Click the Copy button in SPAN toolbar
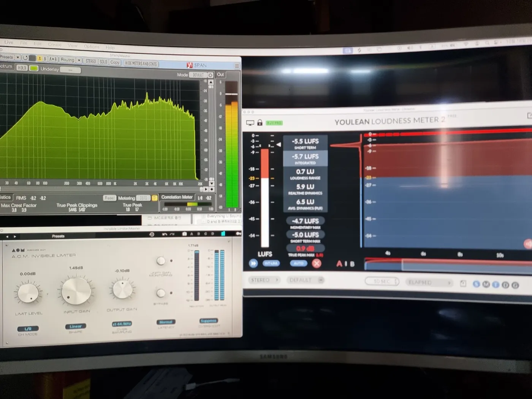Image resolution: width=532 pixels, height=399 pixels. click(x=115, y=62)
